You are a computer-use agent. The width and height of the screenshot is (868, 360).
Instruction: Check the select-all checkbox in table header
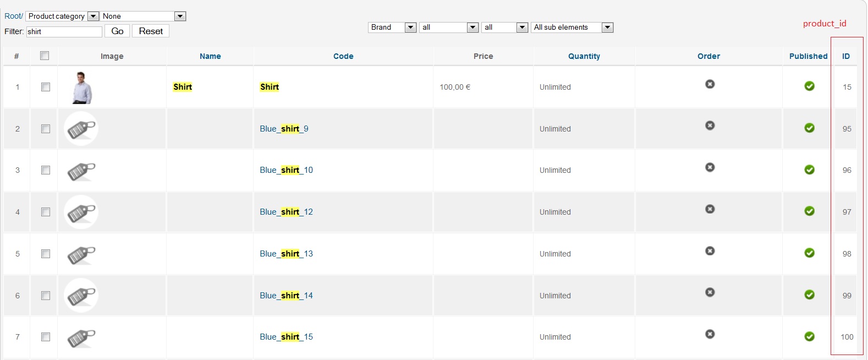tap(45, 56)
